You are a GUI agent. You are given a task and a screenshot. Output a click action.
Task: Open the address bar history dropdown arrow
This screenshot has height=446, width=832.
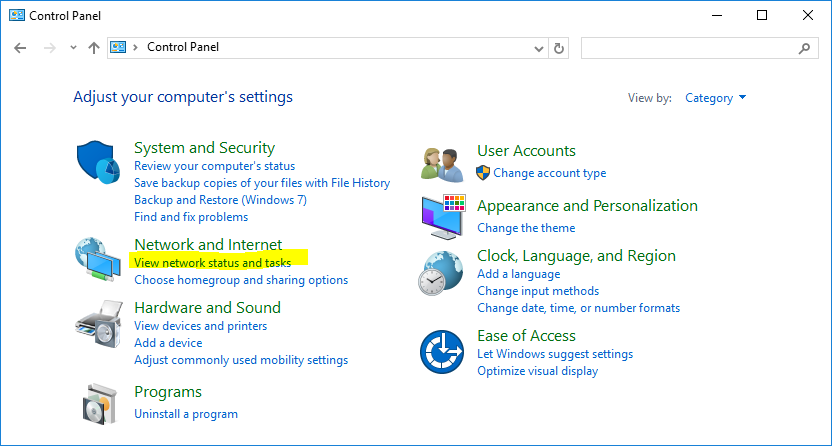point(539,49)
